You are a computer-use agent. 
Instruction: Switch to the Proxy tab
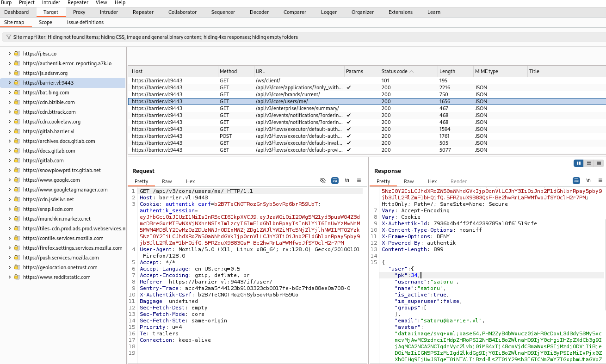[79, 12]
